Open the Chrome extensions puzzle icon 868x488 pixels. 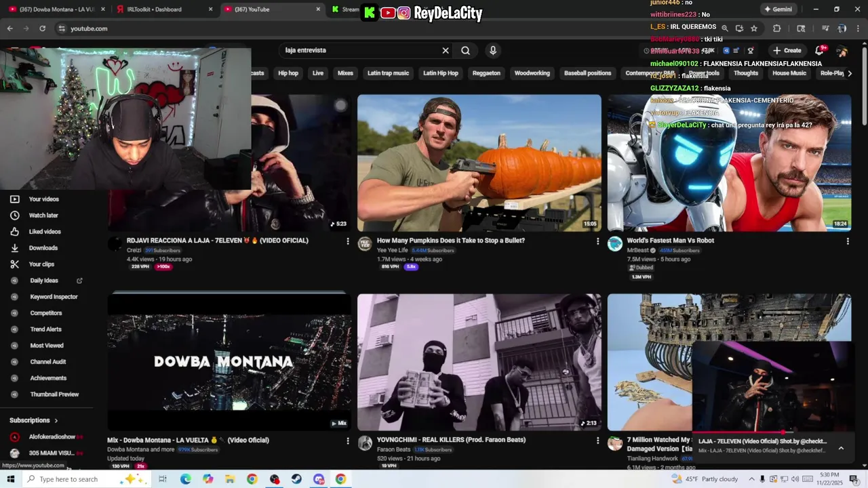pyautogui.click(x=777, y=28)
